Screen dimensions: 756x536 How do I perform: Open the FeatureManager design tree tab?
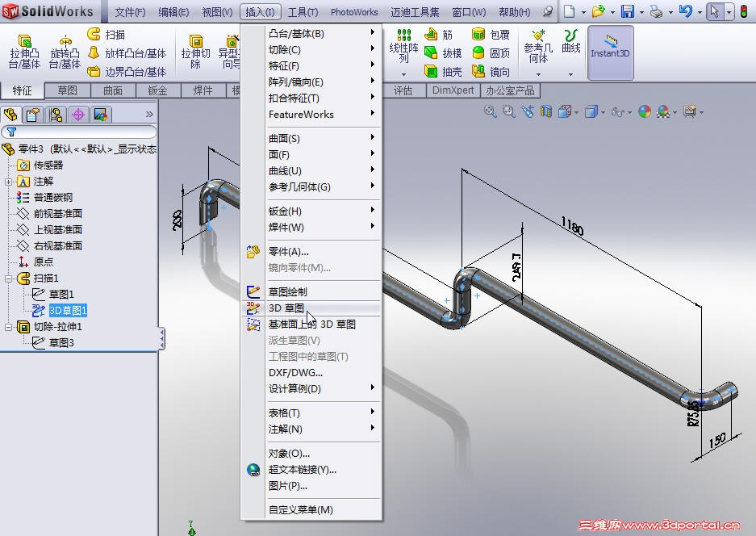pyautogui.click(x=10, y=115)
